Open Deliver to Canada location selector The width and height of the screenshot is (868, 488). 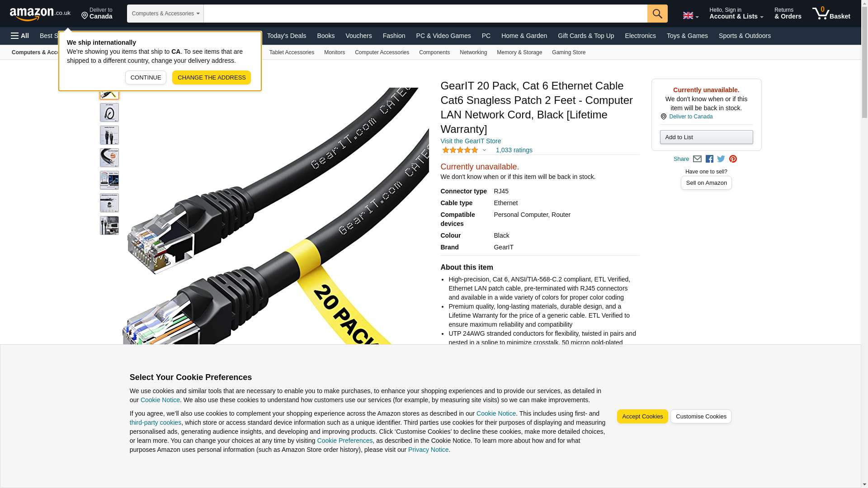click(97, 14)
